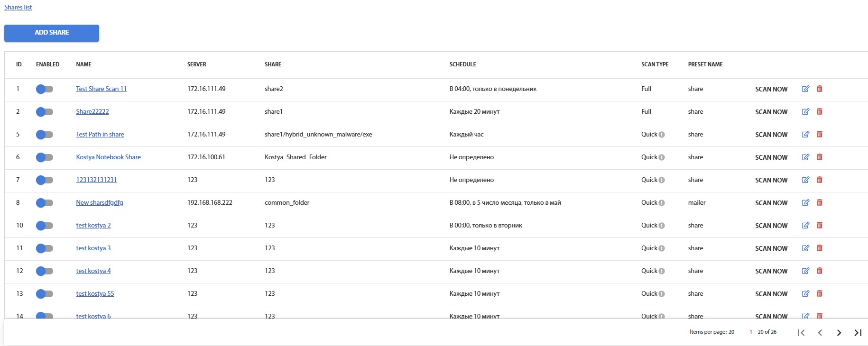Open the Items per page dropdown
The width and height of the screenshot is (868, 346).
point(731,332)
